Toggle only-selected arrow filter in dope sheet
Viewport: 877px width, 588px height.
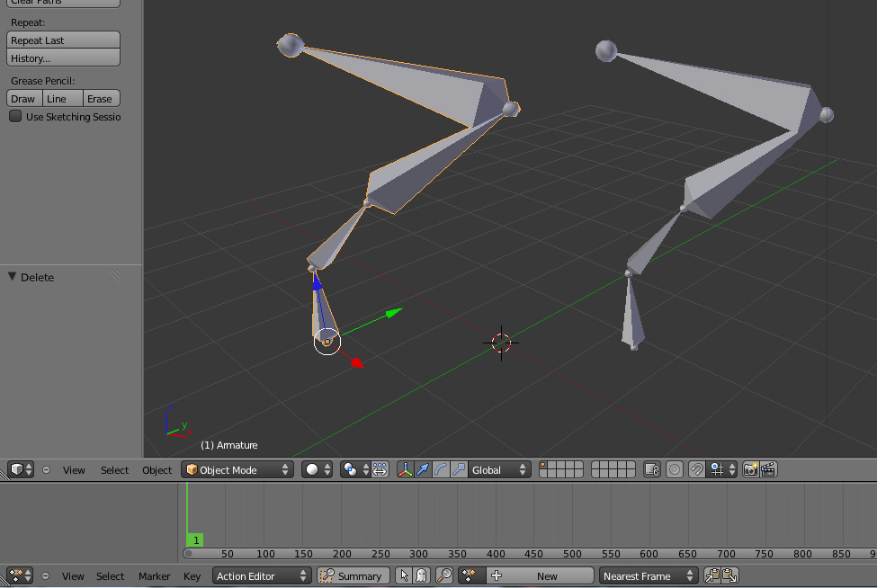click(x=404, y=575)
